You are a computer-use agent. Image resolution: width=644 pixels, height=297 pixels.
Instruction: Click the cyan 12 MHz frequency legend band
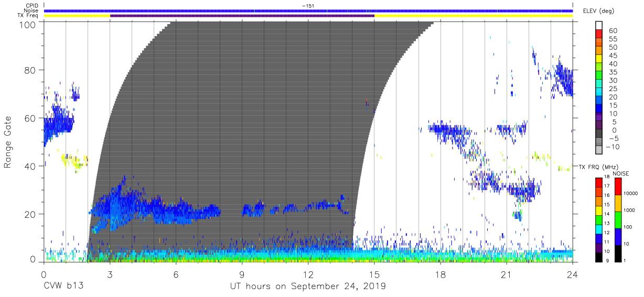pos(599,230)
